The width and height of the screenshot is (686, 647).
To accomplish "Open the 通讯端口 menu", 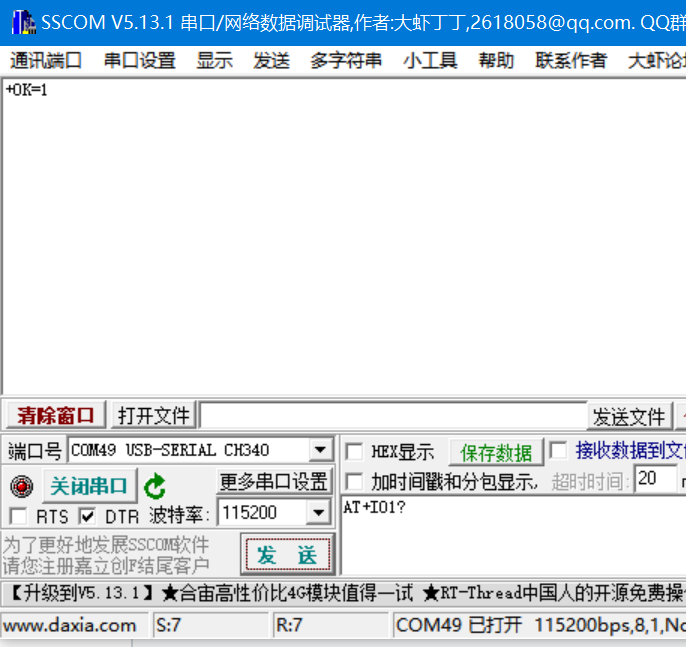I will (45, 61).
